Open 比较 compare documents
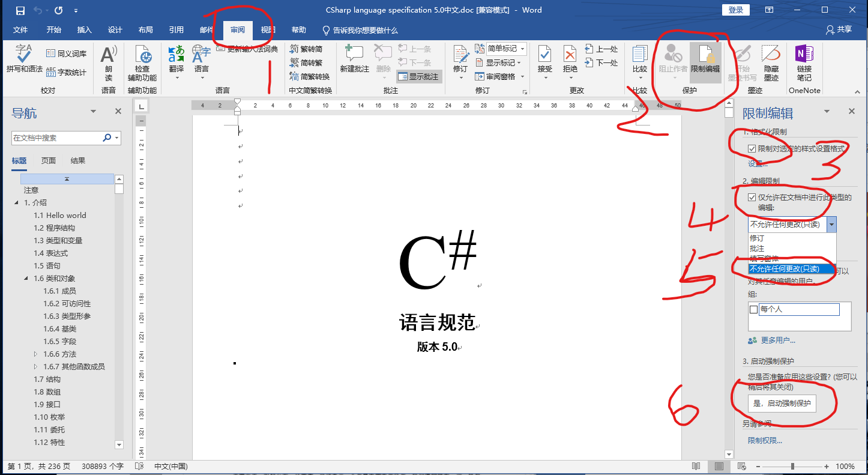 [x=640, y=62]
